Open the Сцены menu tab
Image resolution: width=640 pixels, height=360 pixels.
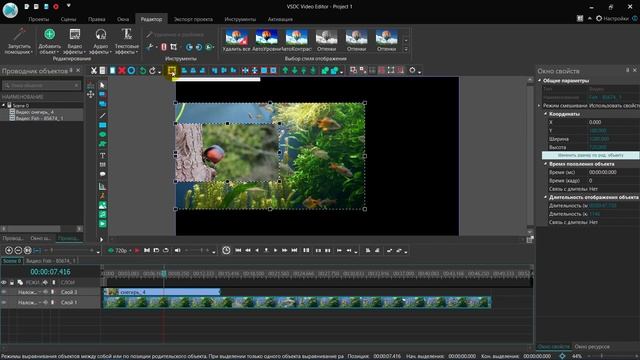(68, 19)
